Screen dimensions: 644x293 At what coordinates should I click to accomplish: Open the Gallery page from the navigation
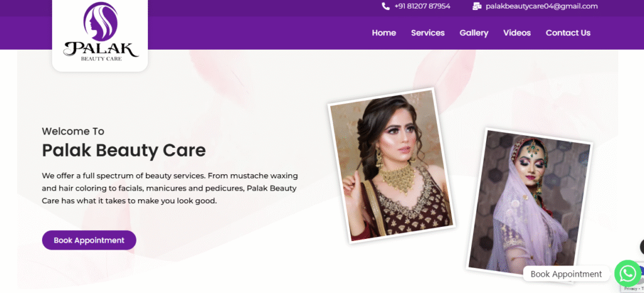click(x=474, y=33)
